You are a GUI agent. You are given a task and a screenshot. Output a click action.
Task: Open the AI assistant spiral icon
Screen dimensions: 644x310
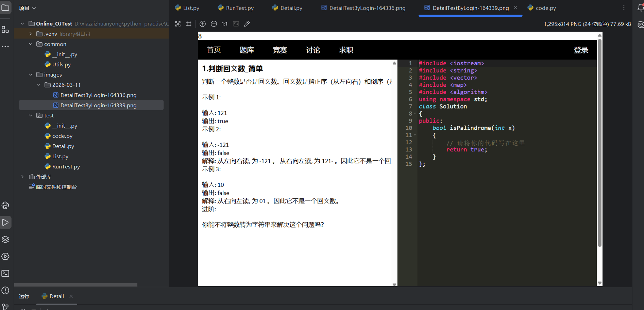point(641,25)
